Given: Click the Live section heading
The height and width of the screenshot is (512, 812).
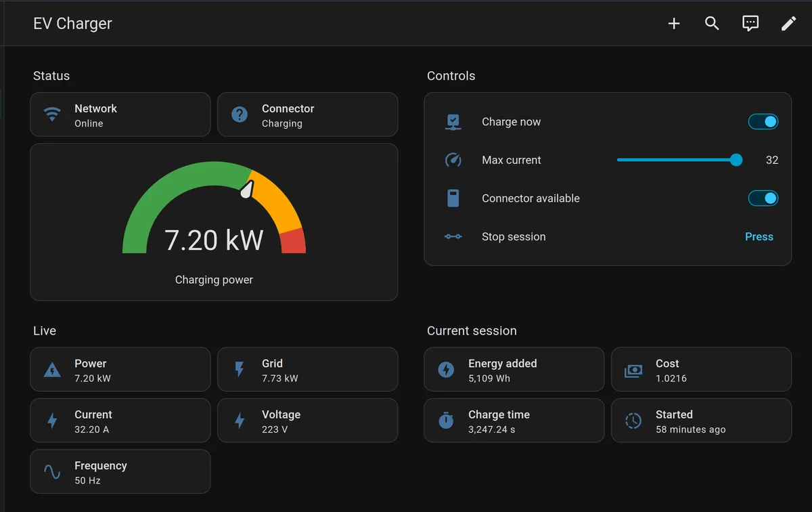Looking at the screenshot, I should tap(45, 331).
